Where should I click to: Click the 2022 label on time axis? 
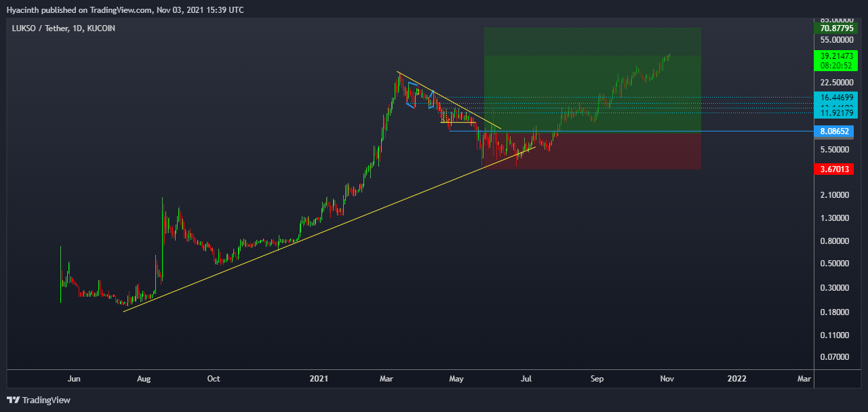[x=737, y=379]
